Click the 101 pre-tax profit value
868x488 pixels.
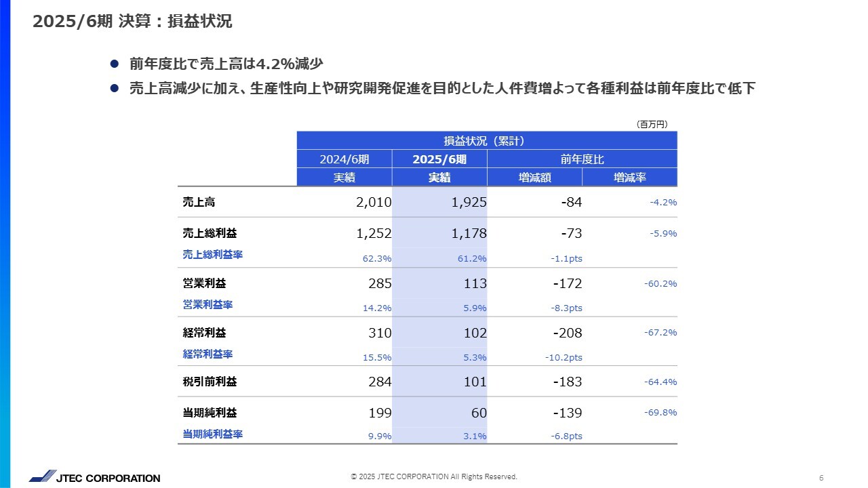(x=475, y=382)
